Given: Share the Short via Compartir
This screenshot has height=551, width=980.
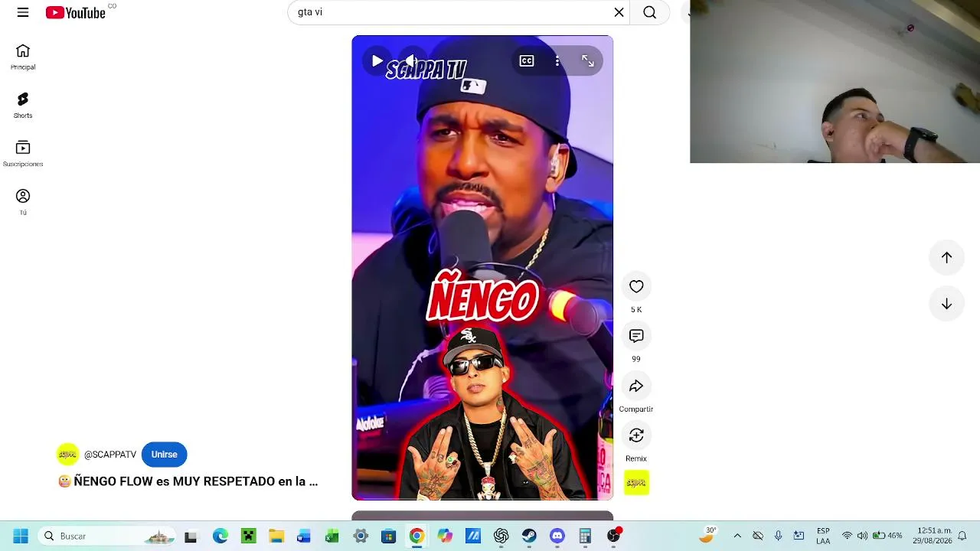Looking at the screenshot, I should pos(636,386).
